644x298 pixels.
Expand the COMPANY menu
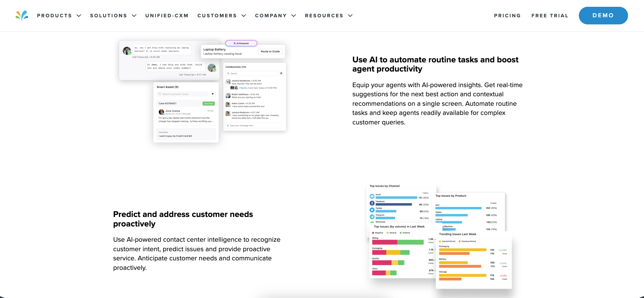click(276, 16)
